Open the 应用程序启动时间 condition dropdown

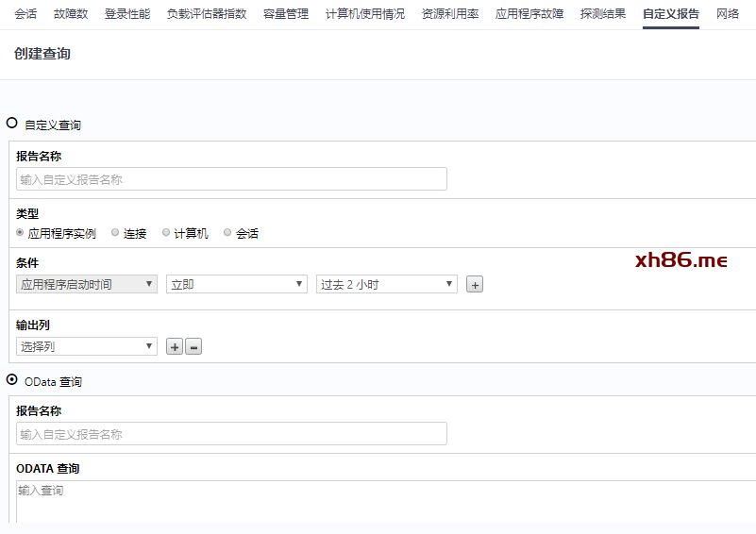[87, 284]
